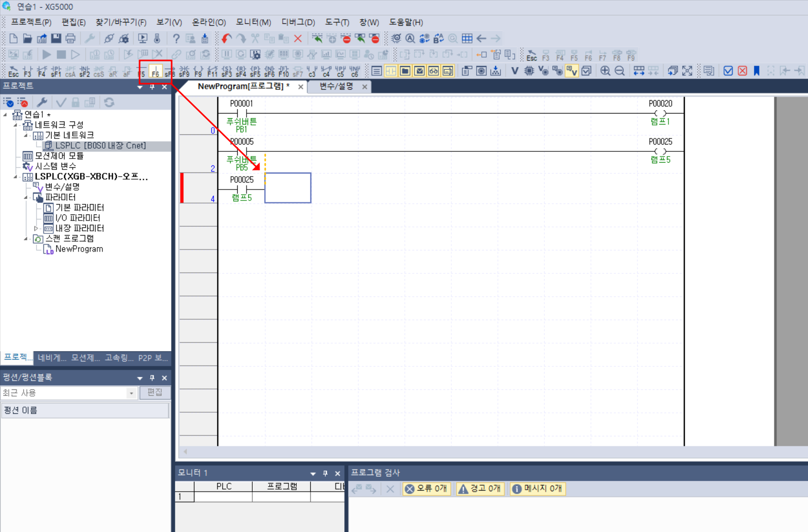Image resolution: width=808 pixels, height=532 pixels.
Task: Save the project with floppy icon
Action: pyautogui.click(x=56, y=39)
